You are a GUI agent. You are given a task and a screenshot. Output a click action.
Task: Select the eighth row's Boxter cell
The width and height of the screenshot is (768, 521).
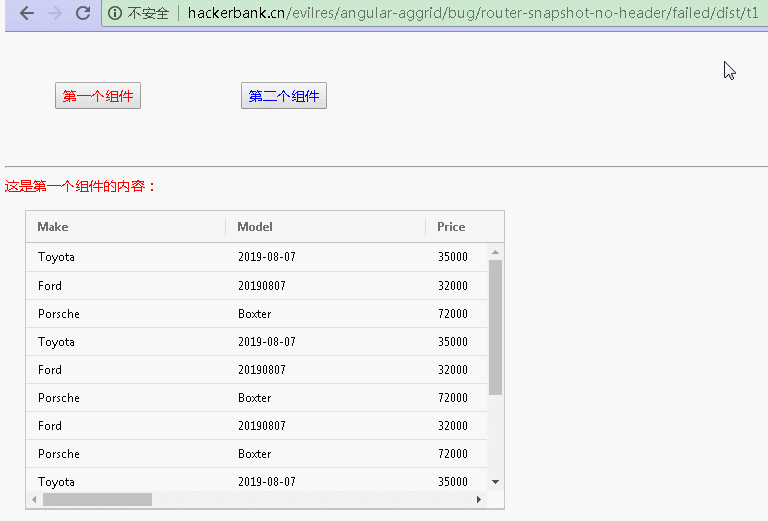click(x=326, y=453)
